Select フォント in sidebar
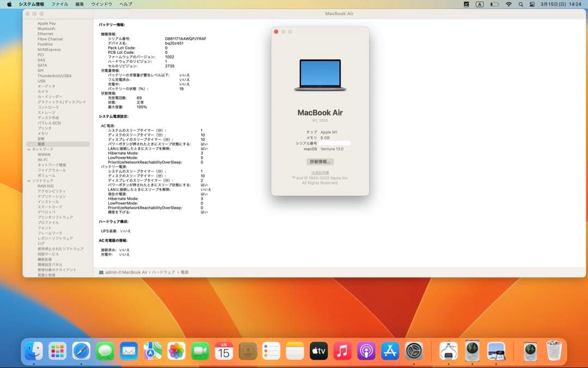This screenshot has height=368, width=588. [44, 228]
